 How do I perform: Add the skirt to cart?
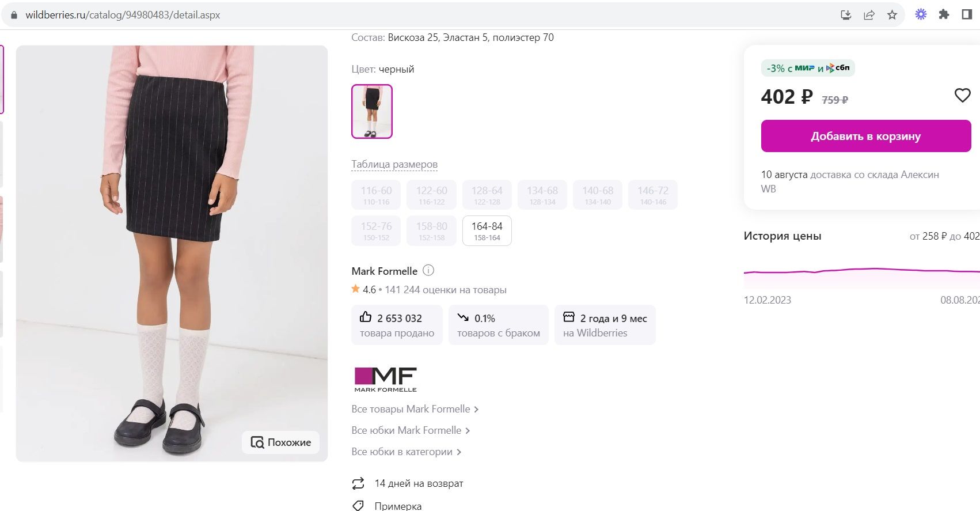pos(865,137)
